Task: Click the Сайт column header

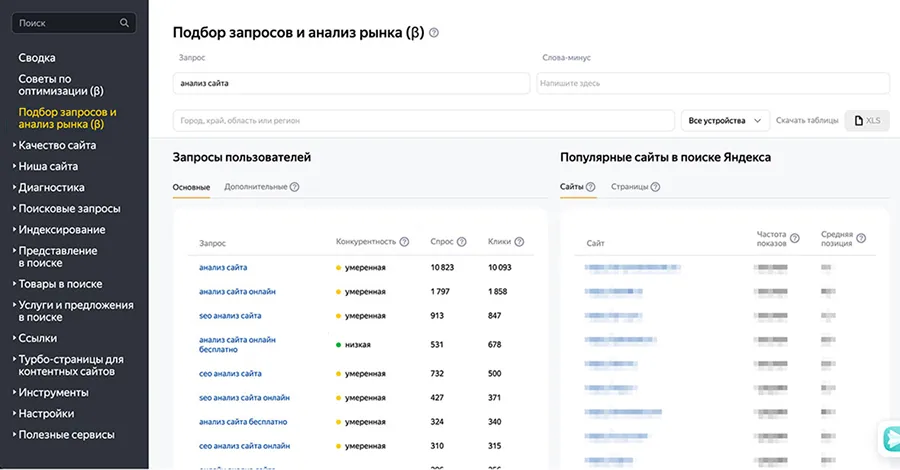Action: click(595, 243)
